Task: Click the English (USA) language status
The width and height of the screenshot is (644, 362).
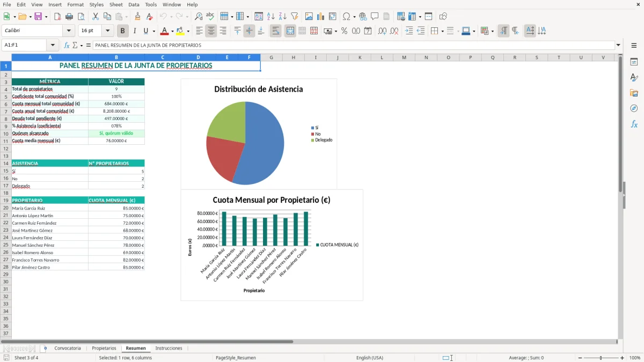Action: (x=370, y=358)
